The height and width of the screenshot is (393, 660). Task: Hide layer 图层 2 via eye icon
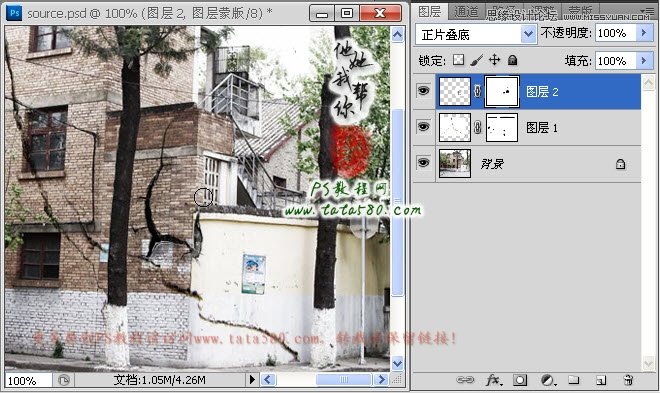click(423, 90)
